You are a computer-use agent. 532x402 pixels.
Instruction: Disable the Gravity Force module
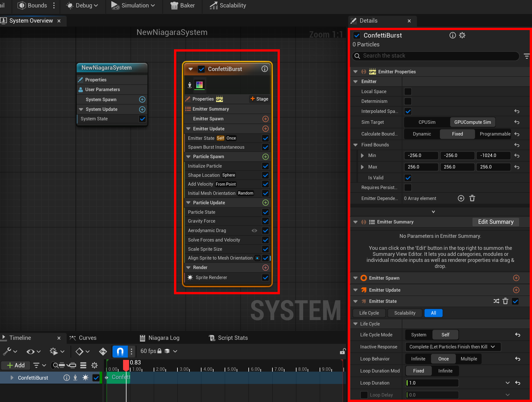pos(266,221)
